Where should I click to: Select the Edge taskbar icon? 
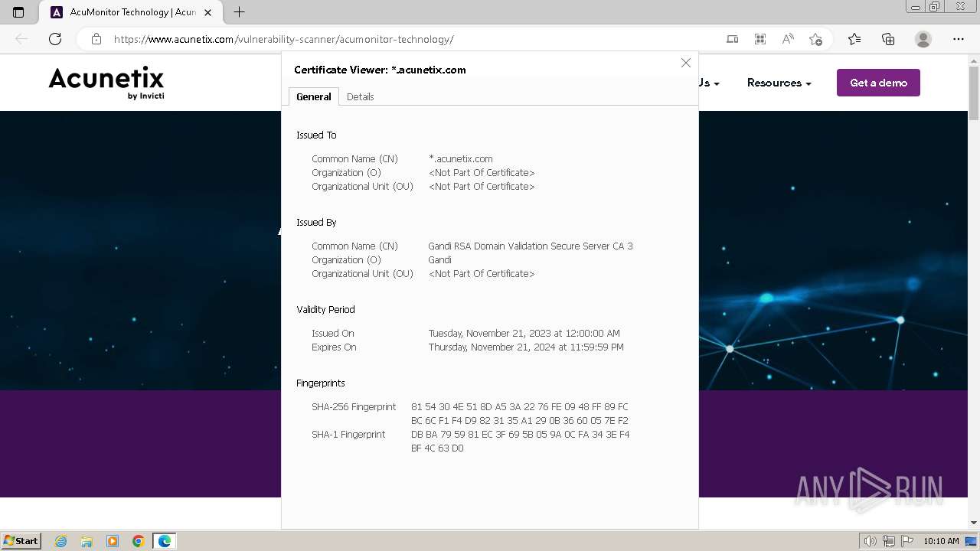(165, 541)
